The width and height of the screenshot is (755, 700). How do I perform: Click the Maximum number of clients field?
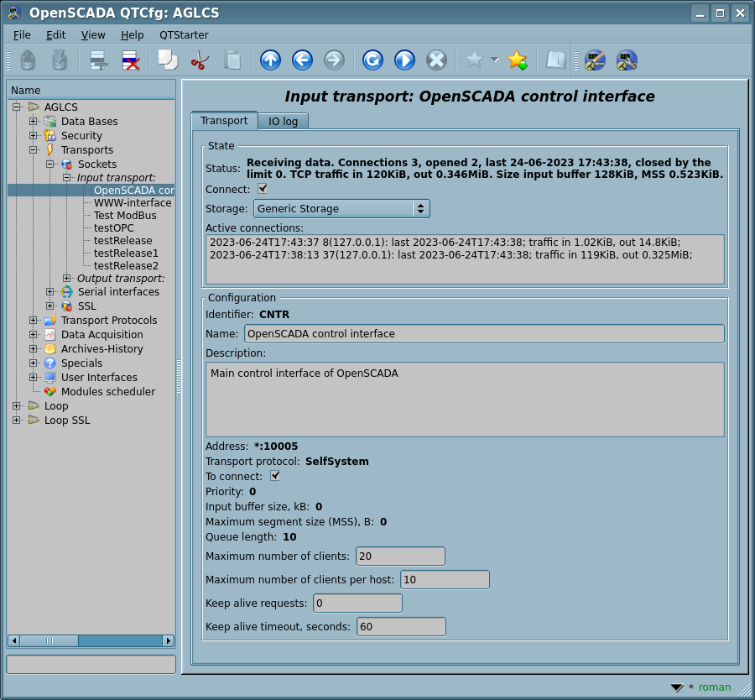(x=401, y=556)
